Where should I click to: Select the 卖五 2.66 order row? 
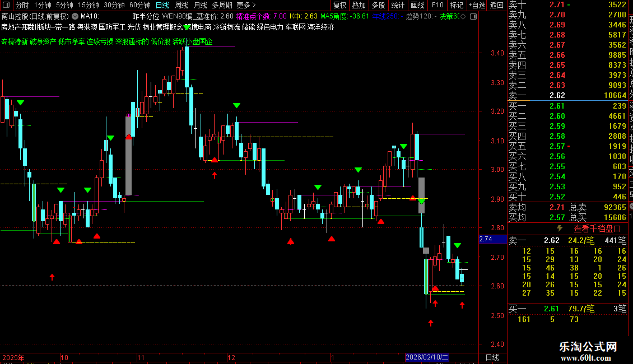click(567, 55)
